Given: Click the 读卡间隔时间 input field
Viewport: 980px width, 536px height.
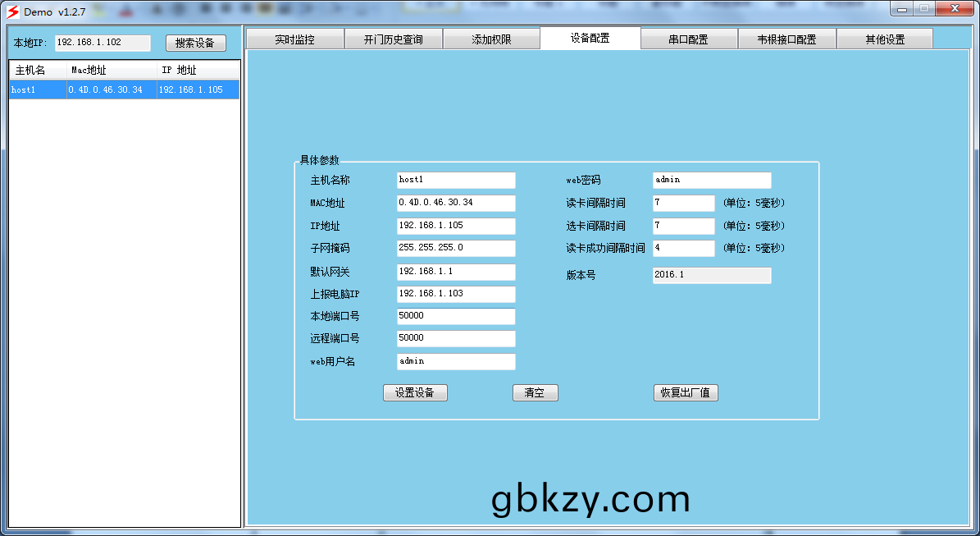Looking at the screenshot, I should (x=683, y=203).
